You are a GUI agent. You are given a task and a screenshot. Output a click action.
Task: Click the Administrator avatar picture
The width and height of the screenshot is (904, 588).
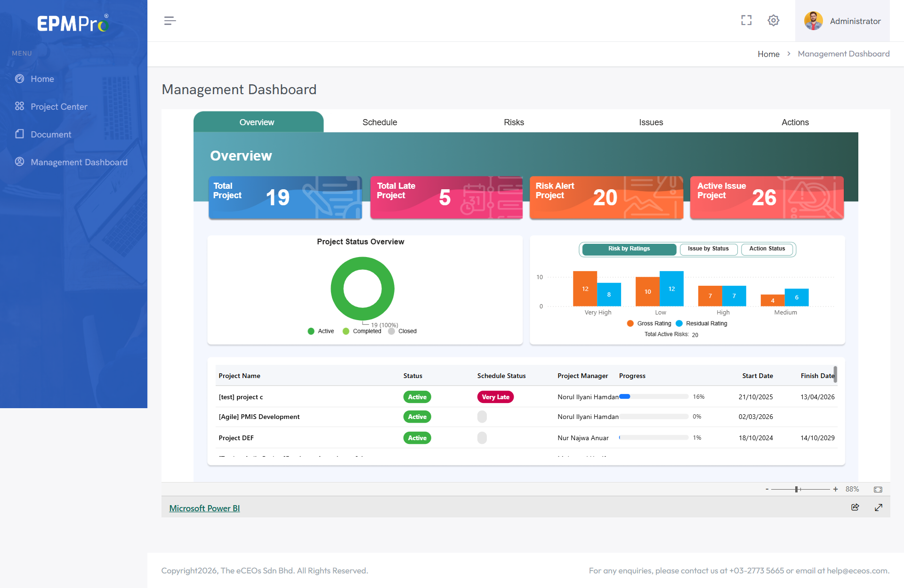pyautogui.click(x=813, y=21)
